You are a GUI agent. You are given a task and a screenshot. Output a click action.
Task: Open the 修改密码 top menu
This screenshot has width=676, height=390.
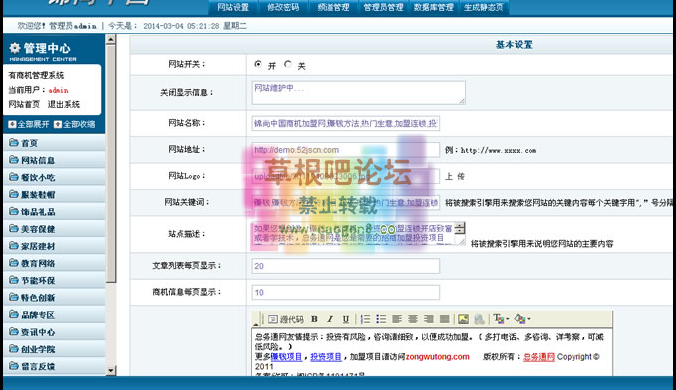coord(283,7)
